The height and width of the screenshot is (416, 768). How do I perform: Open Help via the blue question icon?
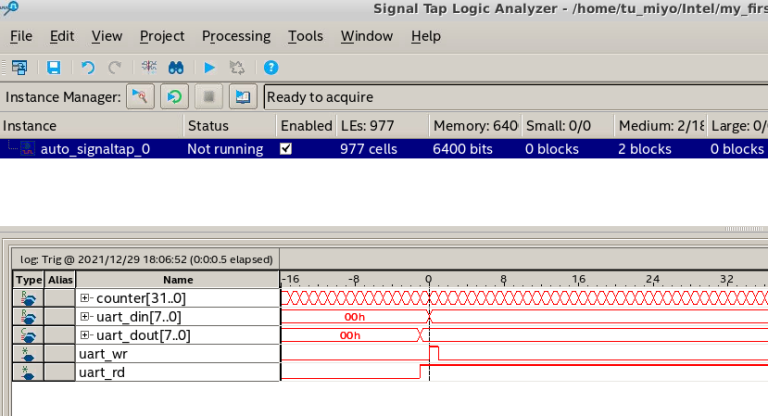click(x=270, y=68)
